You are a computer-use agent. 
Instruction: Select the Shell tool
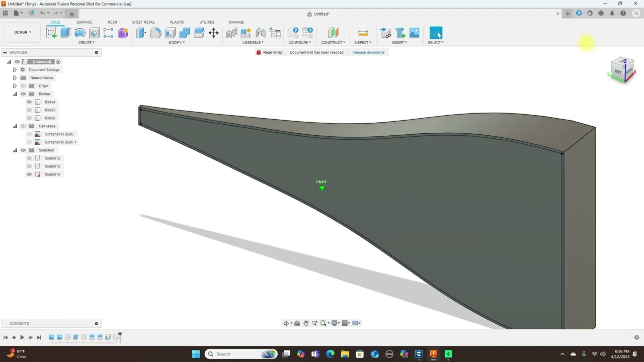[x=170, y=33]
